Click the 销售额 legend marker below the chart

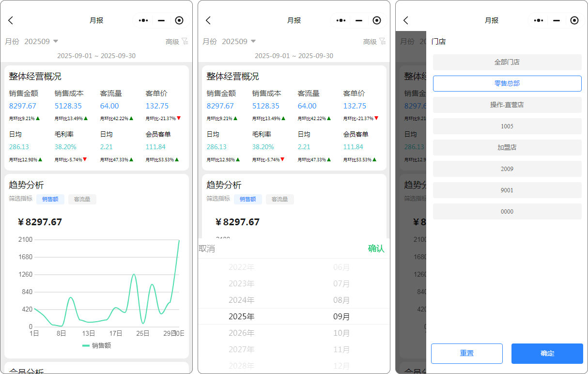[x=86, y=345]
